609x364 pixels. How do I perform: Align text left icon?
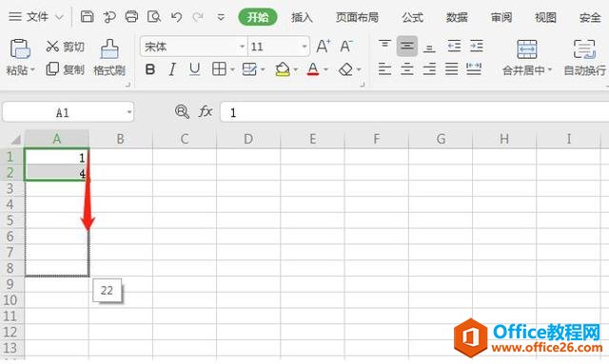(x=384, y=69)
